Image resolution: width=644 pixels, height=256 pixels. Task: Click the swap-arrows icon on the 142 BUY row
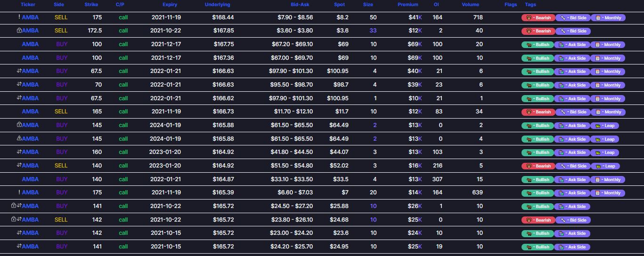coord(19,232)
